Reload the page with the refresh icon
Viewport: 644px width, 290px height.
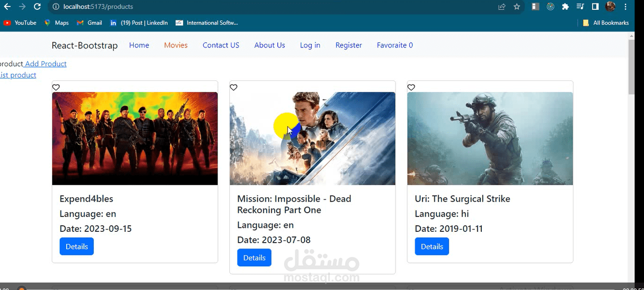(37, 7)
